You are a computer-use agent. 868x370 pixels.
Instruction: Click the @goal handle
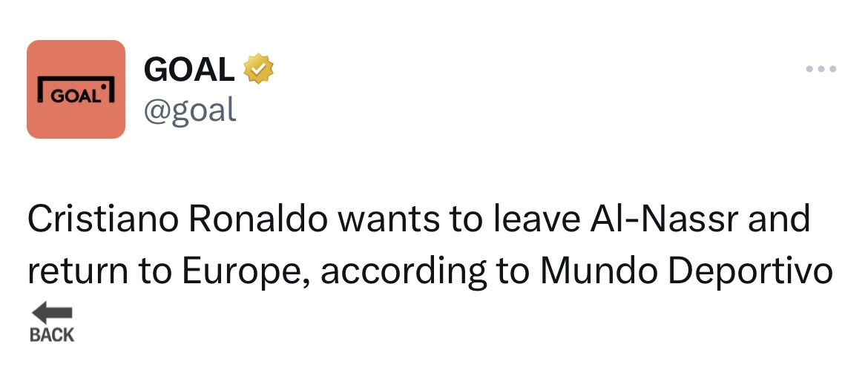point(190,111)
